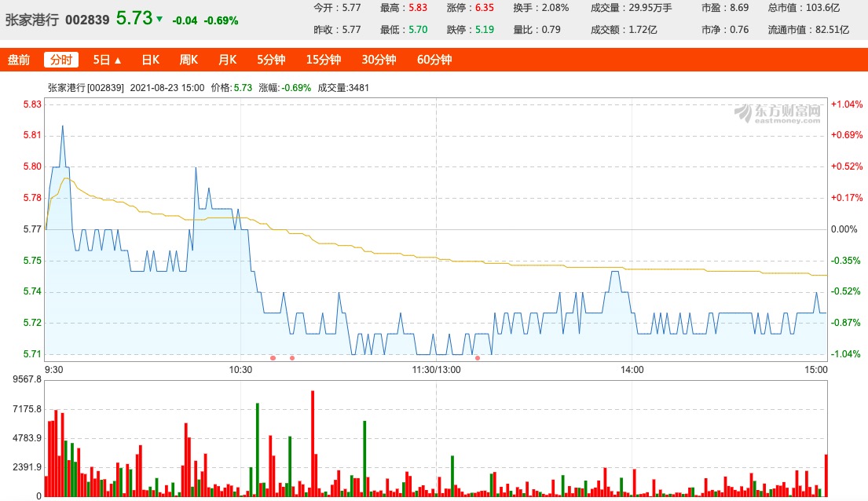
Task: Click the 换手：2.08% turnover rate
Action: pyautogui.click(x=541, y=8)
